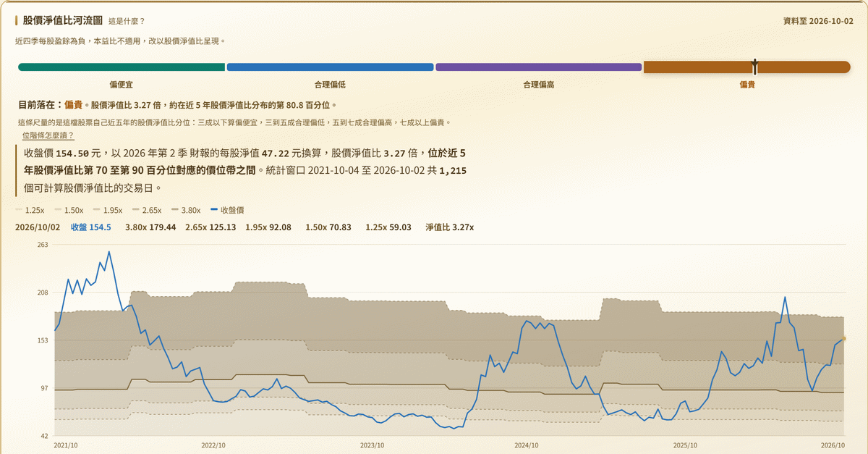Click the 2.65x 125.13 readout value
The height and width of the screenshot is (454, 868).
pyautogui.click(x=210, y=227)
